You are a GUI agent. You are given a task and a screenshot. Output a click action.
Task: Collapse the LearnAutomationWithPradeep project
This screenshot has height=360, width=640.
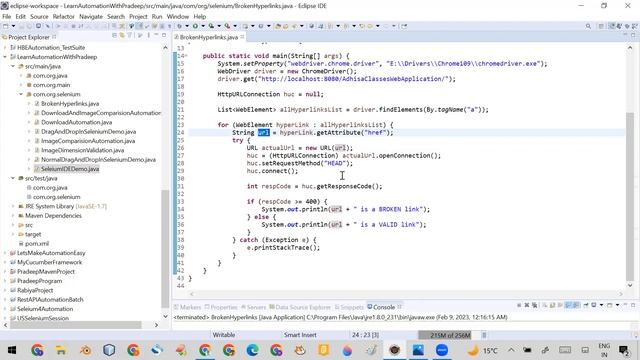coord(5,57)
